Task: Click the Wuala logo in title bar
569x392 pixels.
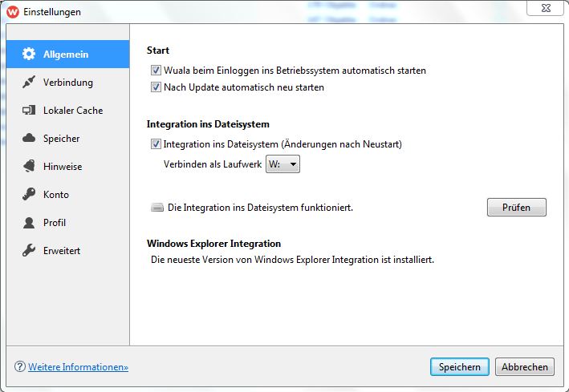Action: [12, 11]
